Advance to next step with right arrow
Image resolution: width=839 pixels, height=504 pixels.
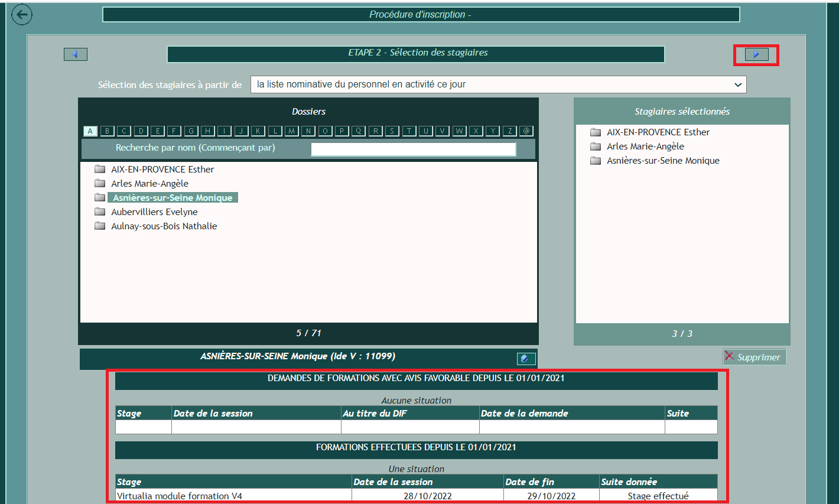(756, 54)
